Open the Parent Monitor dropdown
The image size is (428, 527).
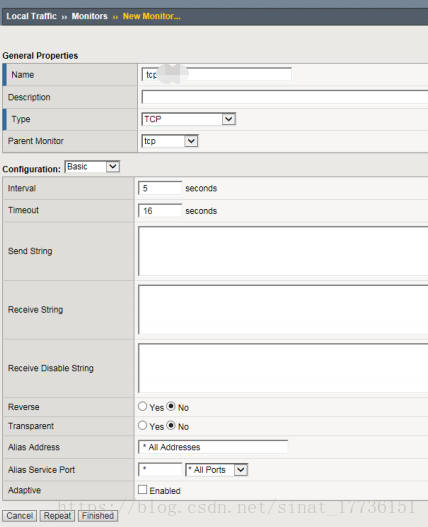[170, 141]
